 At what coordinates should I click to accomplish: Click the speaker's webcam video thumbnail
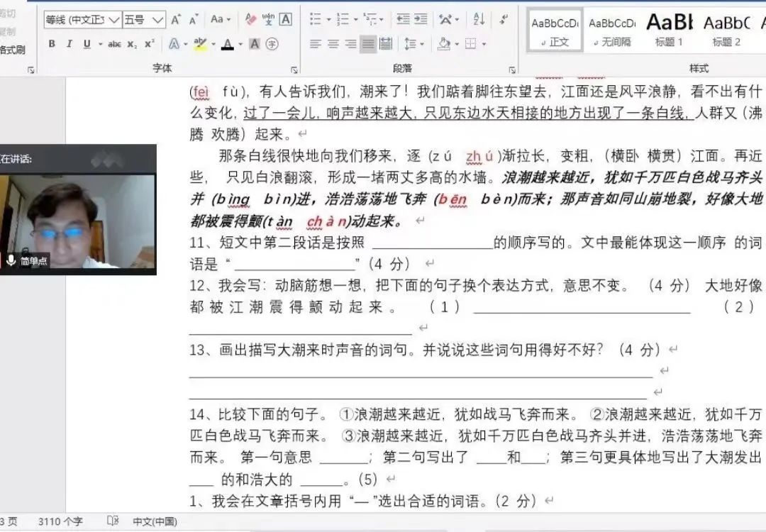pyautogui.click(x=77, y=222)
